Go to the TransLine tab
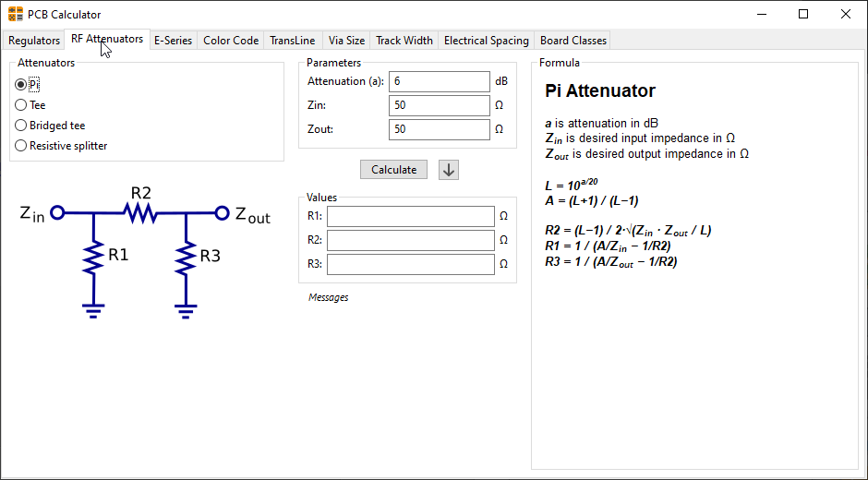Viewport: 868px width, 480px height. pyautogui.click(x=293, y=41)
